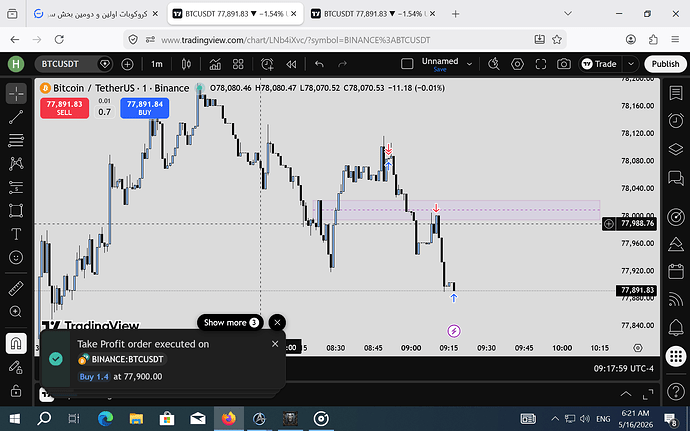The width and height of the screenshot is (690, 431).
Task: Open the user profile H avatar
Action: [x=16, y=64]
